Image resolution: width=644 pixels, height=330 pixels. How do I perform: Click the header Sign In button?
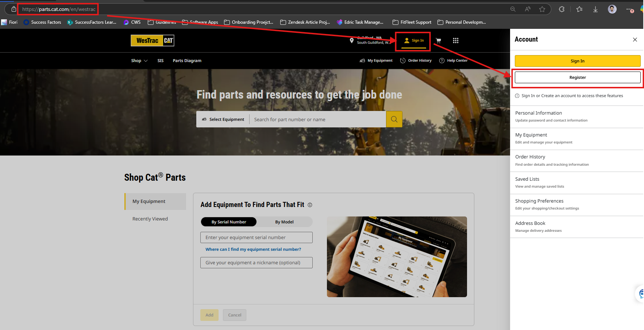[414, 41]
